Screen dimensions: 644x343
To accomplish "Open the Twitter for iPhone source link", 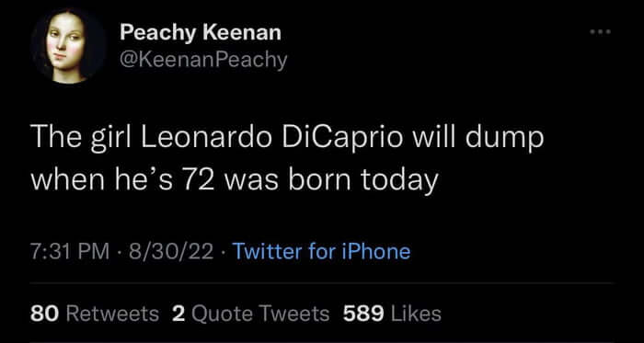I will (x=321, y=251).
